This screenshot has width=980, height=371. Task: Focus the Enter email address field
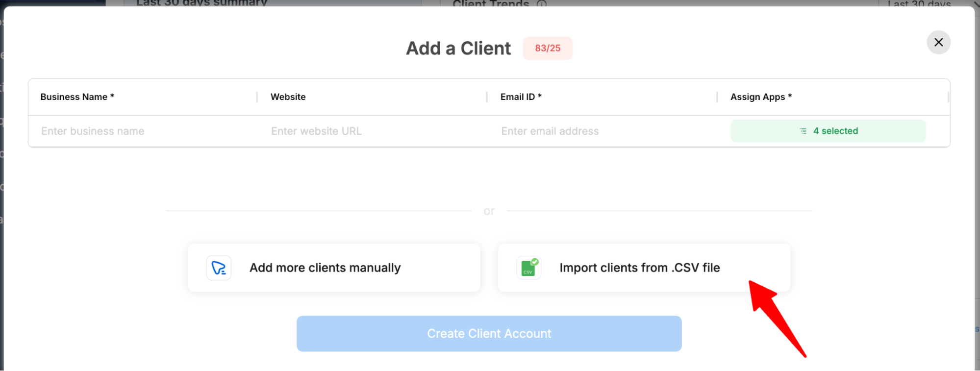coord(603,131)
